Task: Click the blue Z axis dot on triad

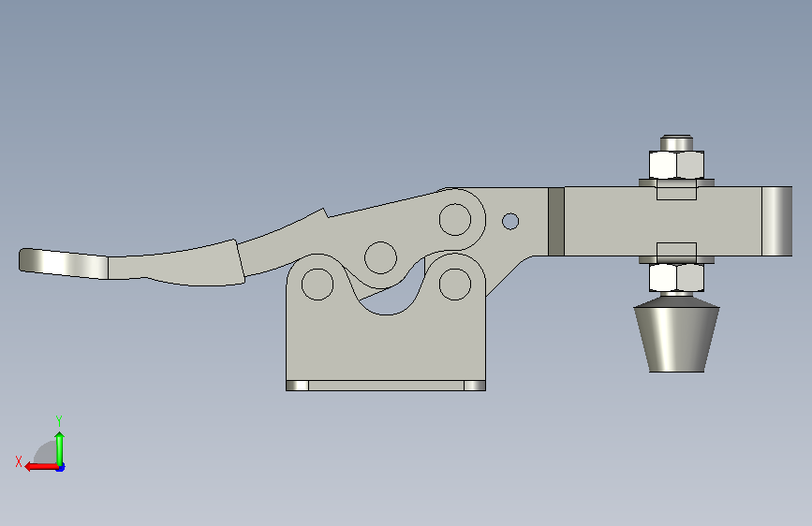Action: 61,468
